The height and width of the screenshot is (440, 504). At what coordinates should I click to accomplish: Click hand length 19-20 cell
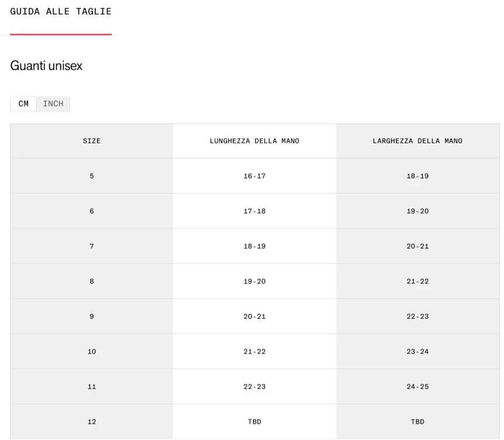254,281
